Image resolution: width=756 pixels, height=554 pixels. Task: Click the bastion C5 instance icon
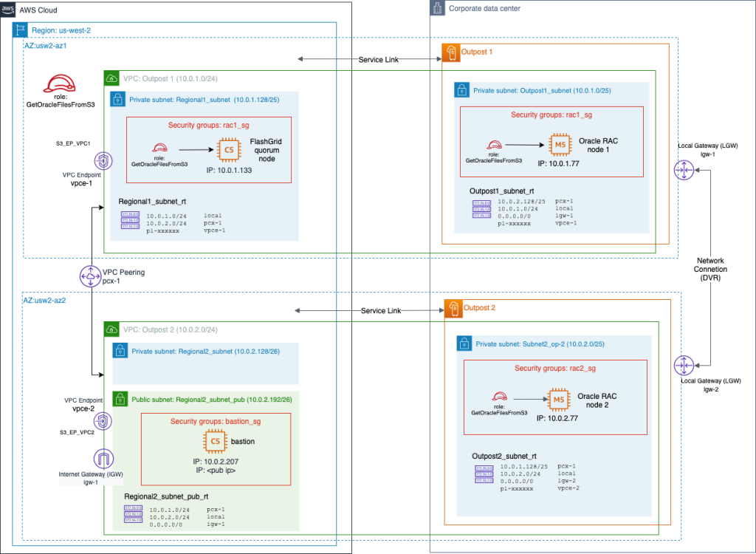[213, 442]
